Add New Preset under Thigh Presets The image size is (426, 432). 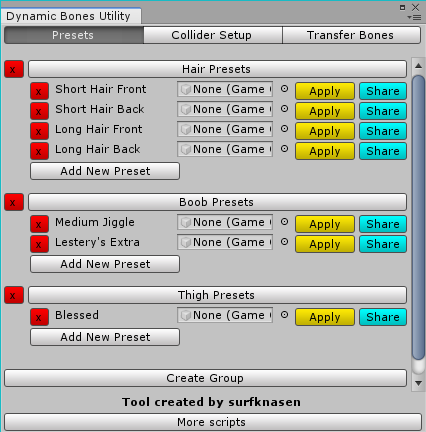pyautogui.click(x=105, y=337)
